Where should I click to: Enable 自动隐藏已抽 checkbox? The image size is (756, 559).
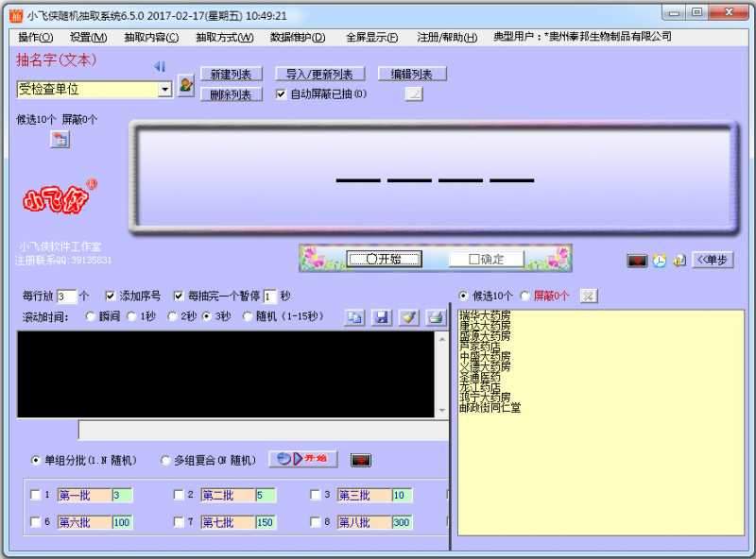279,93
